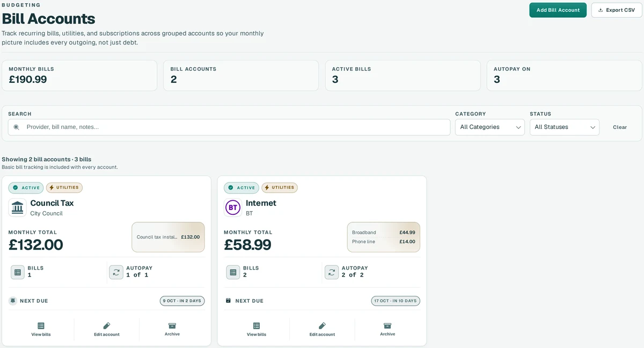This screenshot has height=348, width=644.
Task: Click the Council Tax card title
Action: click(52, 203)
